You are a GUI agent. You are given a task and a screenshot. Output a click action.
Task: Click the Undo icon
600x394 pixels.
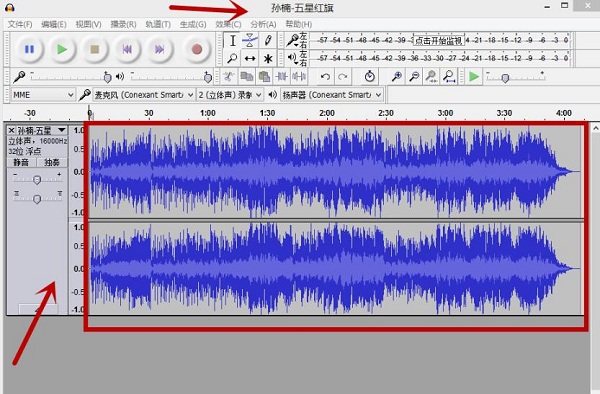(325, 77)
